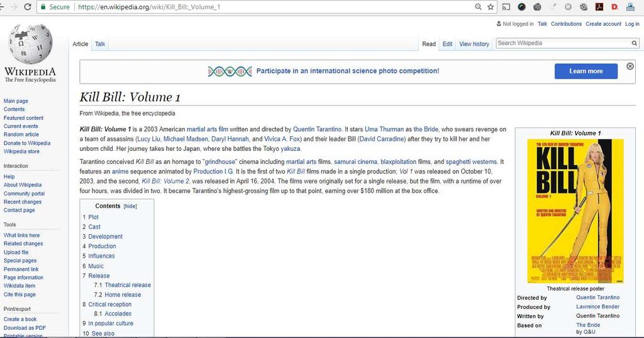Click the green padlock Secure icon
644x338 pixels.
(x=43, y=6)
